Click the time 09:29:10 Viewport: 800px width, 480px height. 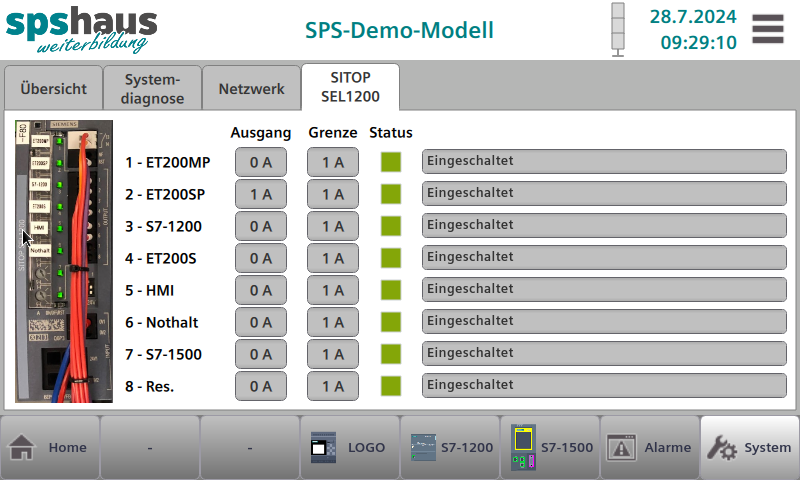point(698,42)
